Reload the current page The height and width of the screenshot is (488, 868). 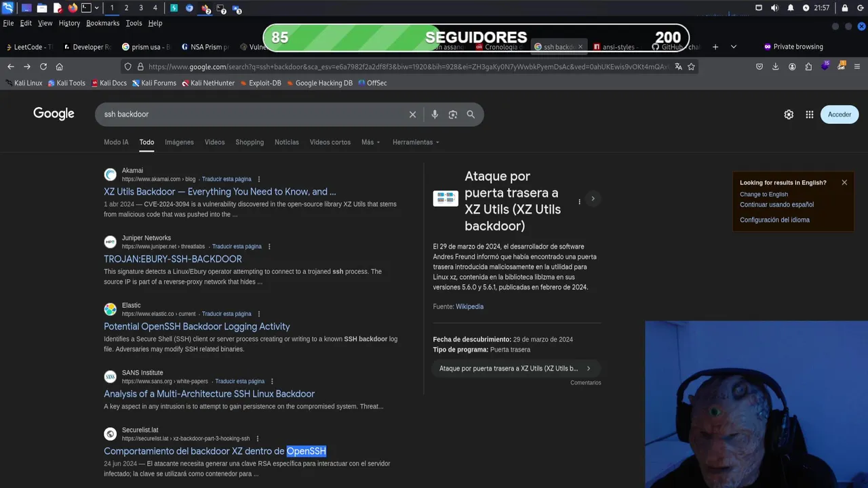43,66
